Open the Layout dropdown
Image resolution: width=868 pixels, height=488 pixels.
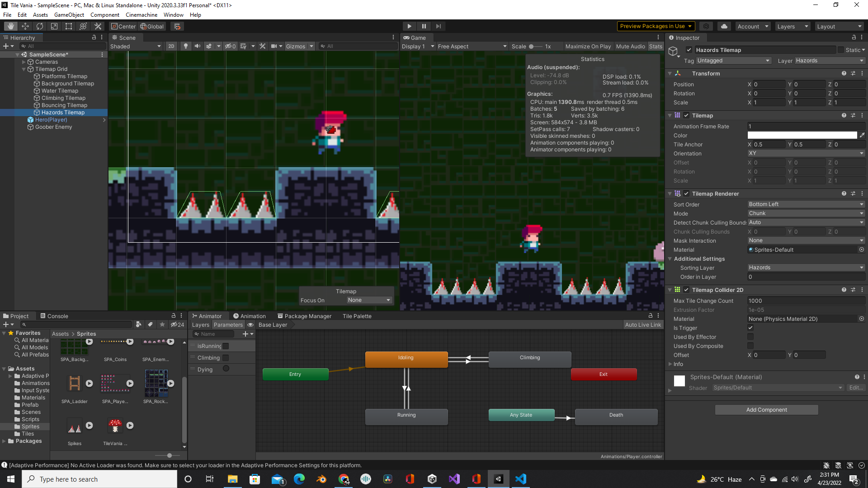tap(839, 26)
